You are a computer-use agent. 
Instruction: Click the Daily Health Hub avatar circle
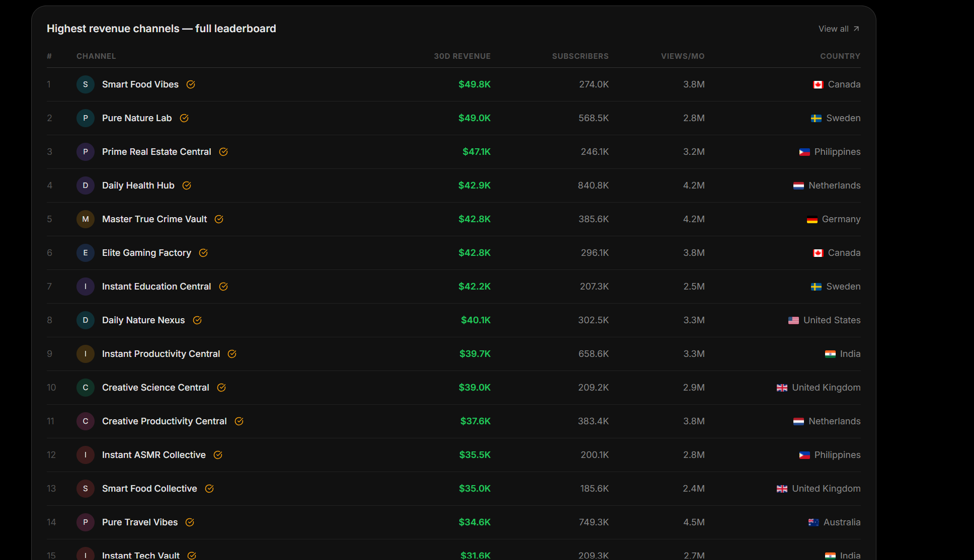click(x=86, y=185)
